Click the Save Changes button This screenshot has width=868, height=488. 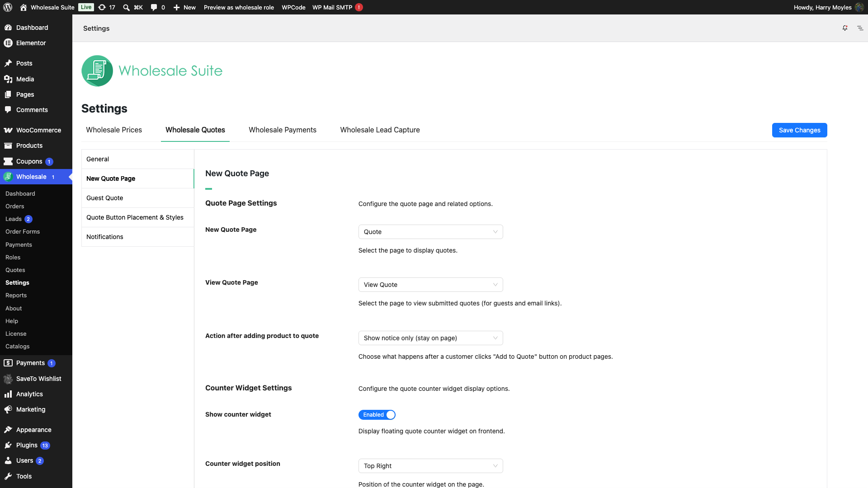tap(799, 130)
